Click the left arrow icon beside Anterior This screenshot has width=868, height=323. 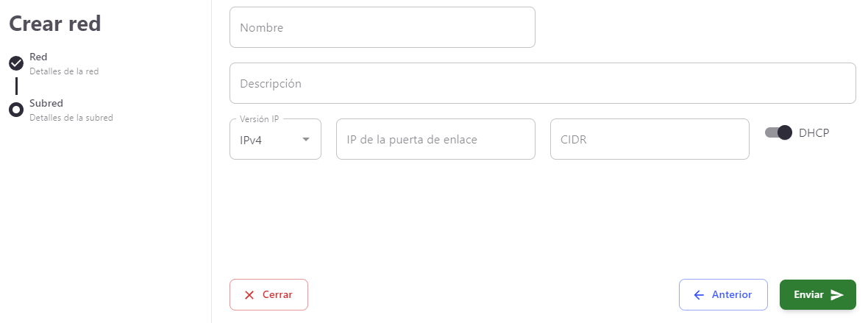(699, 294)
